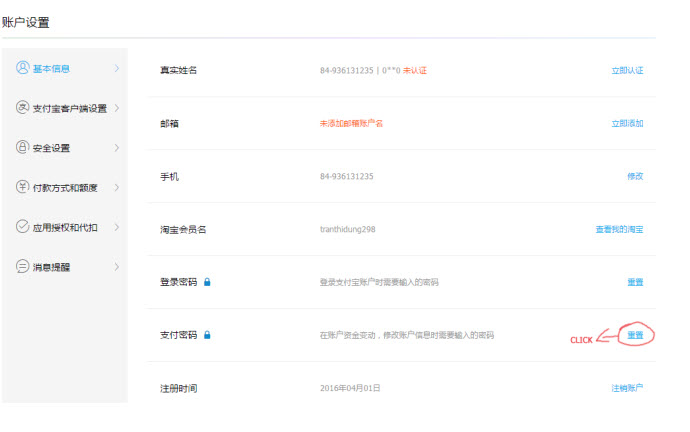This screenshot has height=432, width=690.
Task: Expand the 消息提醒 chevron arrow
Action: click(116, 267)
